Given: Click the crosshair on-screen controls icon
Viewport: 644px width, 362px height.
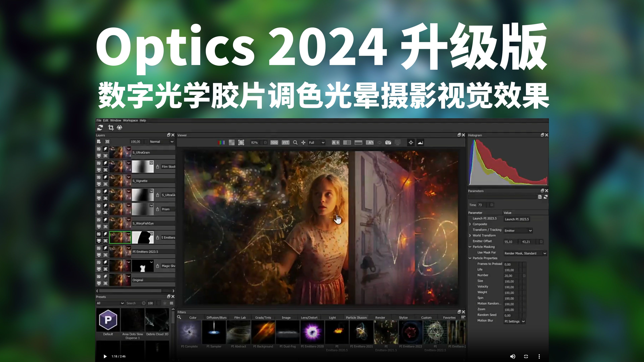Looking at the screenshot, I should pyautogui.click(x=411, y=142).
